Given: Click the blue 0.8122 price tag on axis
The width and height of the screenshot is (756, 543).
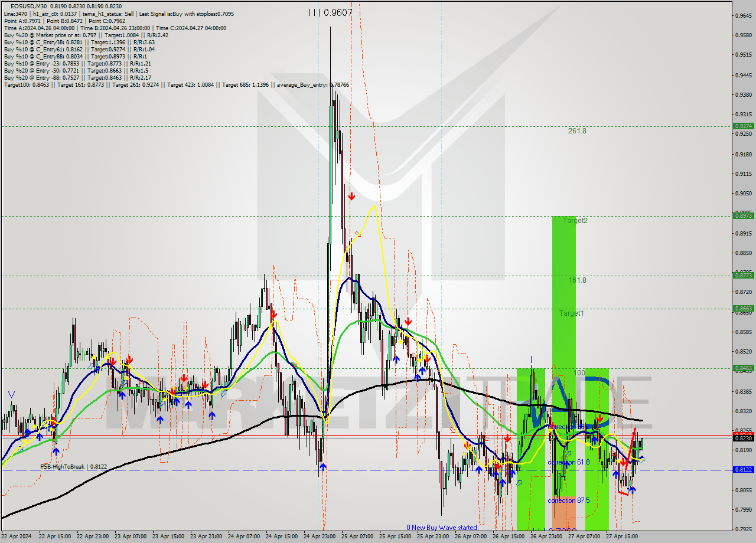Looking at the screenshot, I should (x=742, y=470).
